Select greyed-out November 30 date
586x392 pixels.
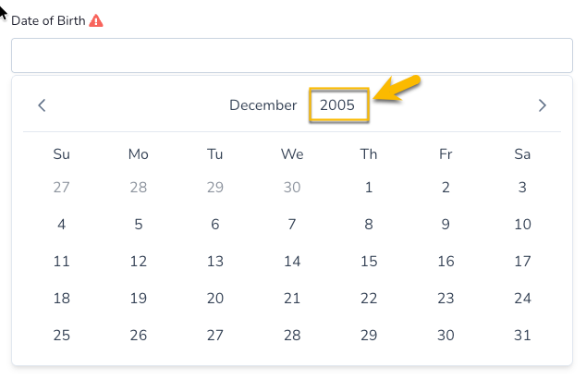(x=292, y=188)
